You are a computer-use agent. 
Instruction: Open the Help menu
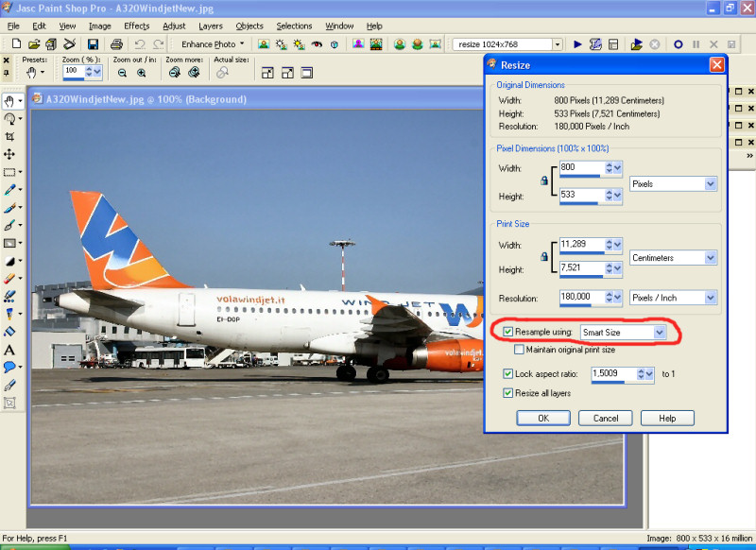click(374, 26)
